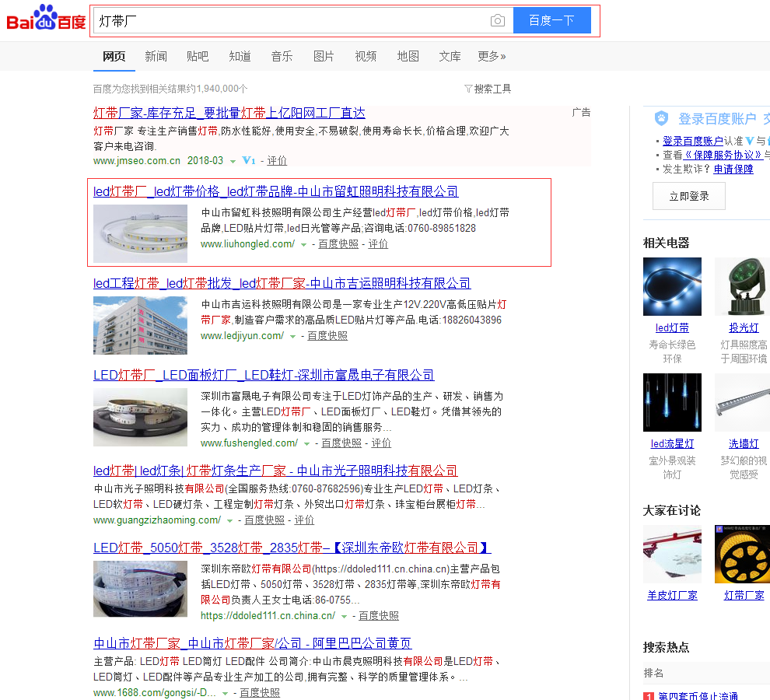Screen dimensions: 770x700
Task: Open 百度快照 for the ledjiyun.com result
Action: click(x=327, y=336)
